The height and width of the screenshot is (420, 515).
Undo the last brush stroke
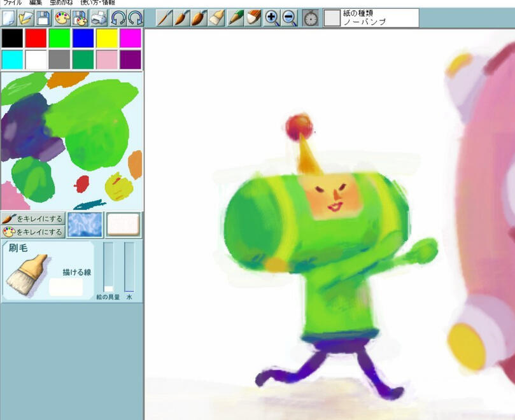click(118, 18)
